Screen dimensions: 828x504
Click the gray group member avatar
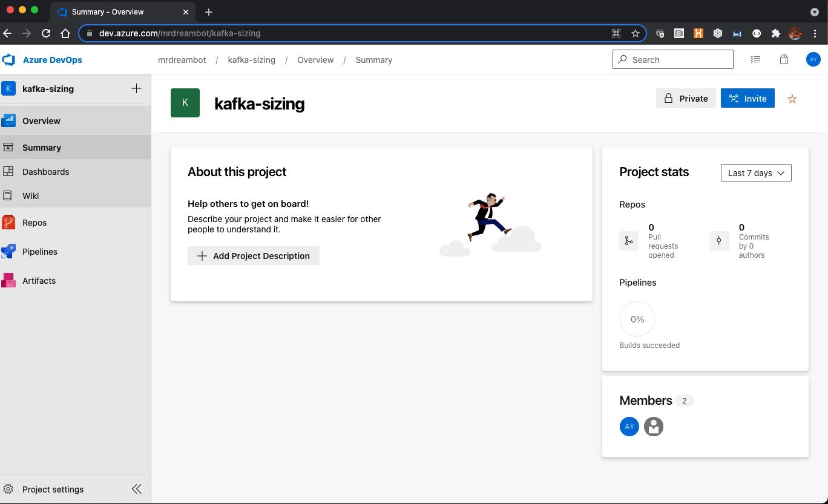(x=654, y=426)
